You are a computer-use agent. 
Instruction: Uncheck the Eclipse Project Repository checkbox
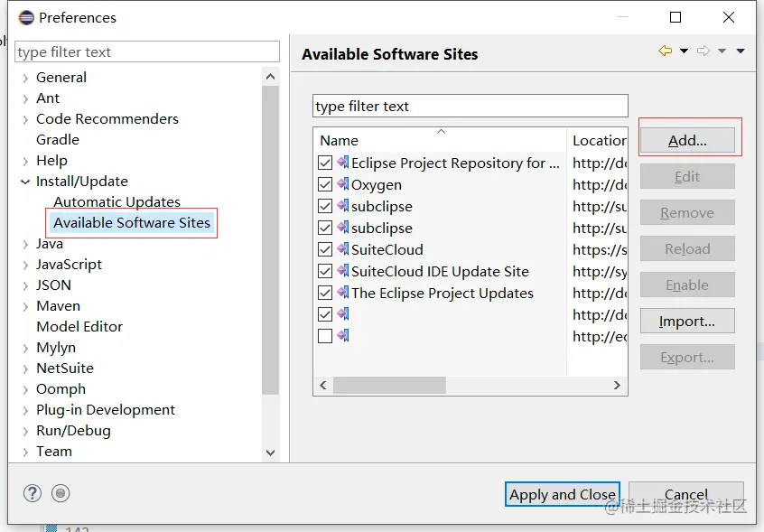pyautogui.click(x=325, y=163)
